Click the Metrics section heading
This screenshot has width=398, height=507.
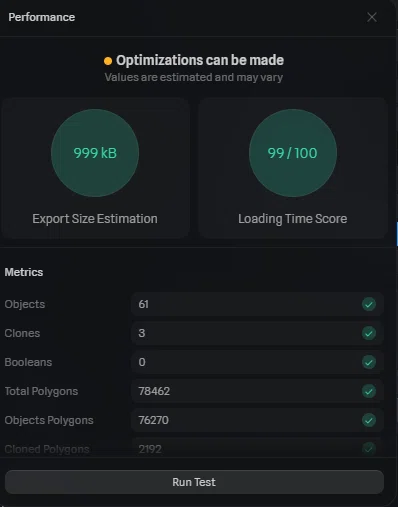24,272
